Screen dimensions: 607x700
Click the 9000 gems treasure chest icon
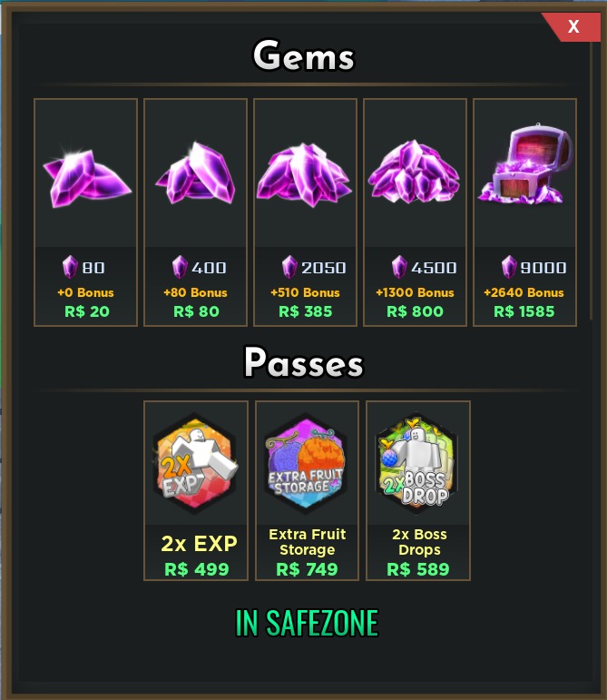pos(524,164)
